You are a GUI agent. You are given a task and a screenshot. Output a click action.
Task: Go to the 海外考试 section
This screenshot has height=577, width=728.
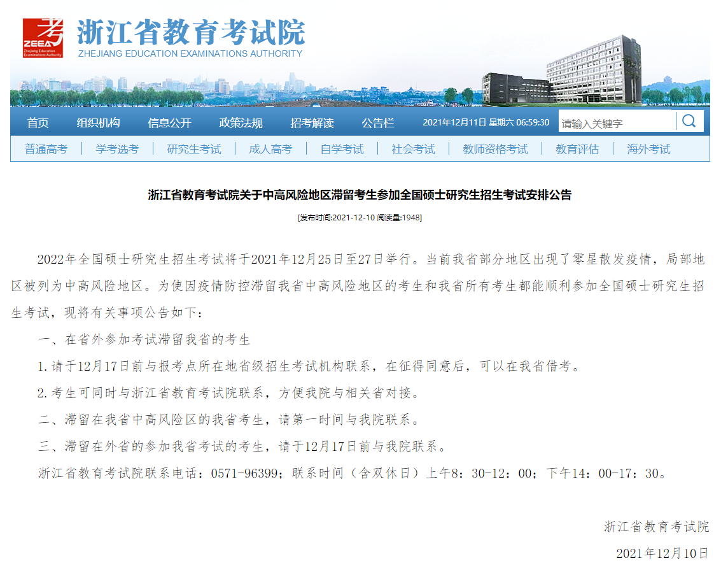648,149
